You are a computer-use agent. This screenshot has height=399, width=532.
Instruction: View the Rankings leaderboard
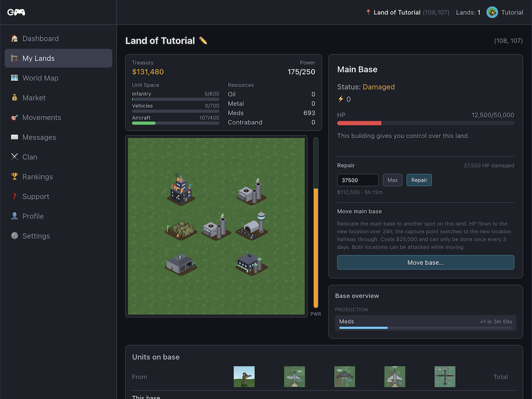pyautogui.click(x=58, y=177)
